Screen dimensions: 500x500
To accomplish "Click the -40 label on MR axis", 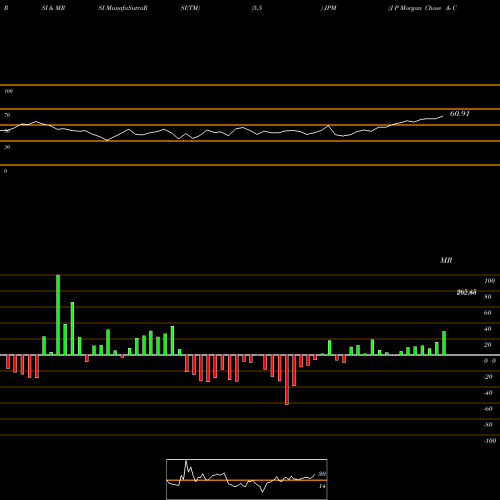I will pos(488,393).
